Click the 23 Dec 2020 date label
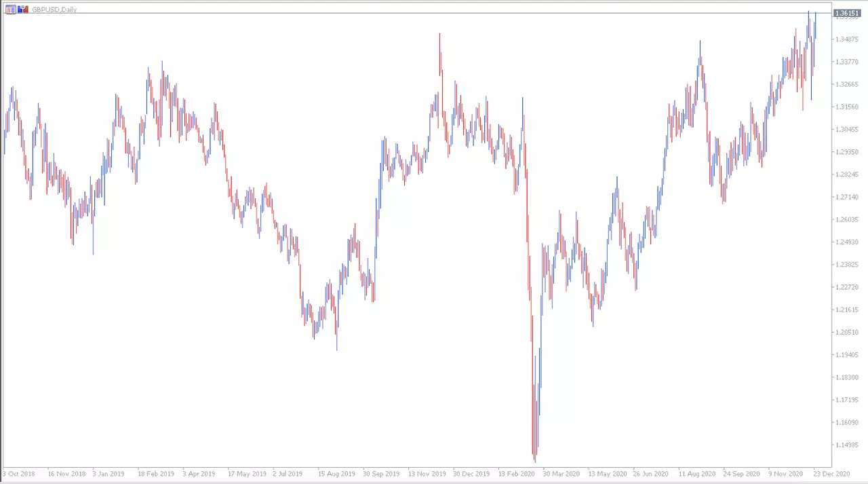Image resolution: width=868 pixels, height=484 pixels. 831,473
